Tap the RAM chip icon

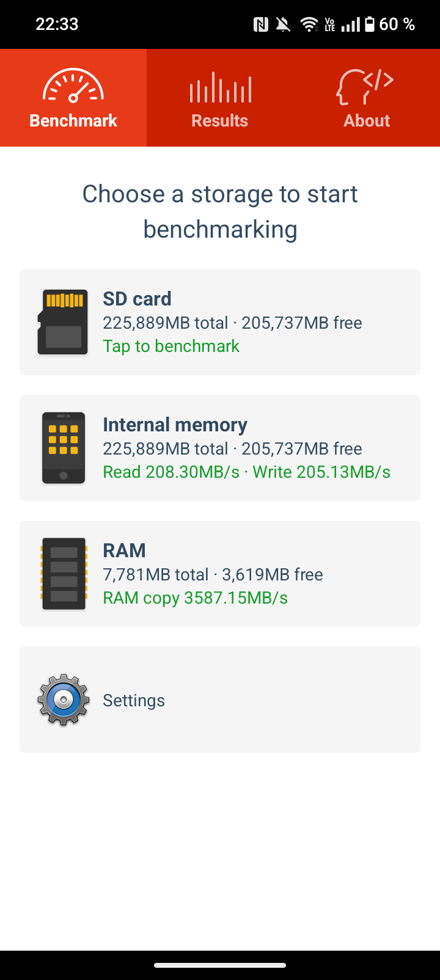click(63, 574)
